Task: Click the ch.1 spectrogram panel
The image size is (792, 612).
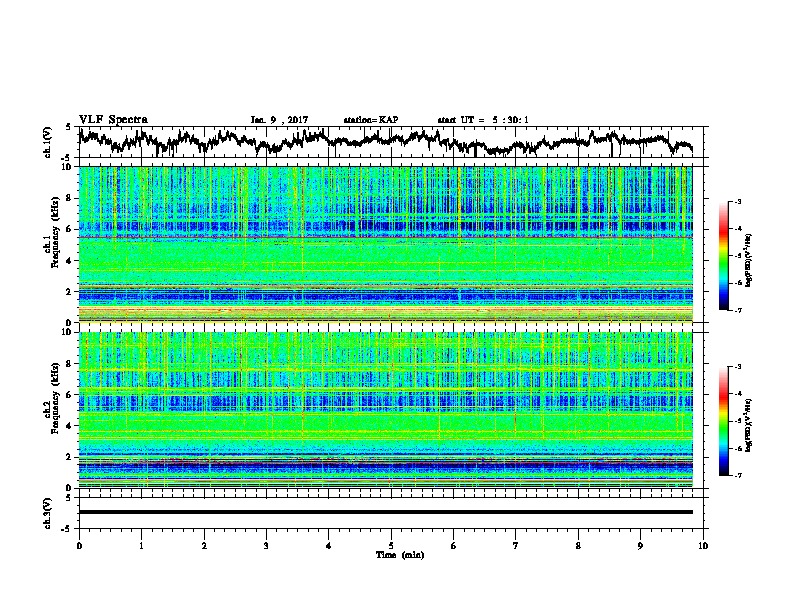Action: click(386, 244)
